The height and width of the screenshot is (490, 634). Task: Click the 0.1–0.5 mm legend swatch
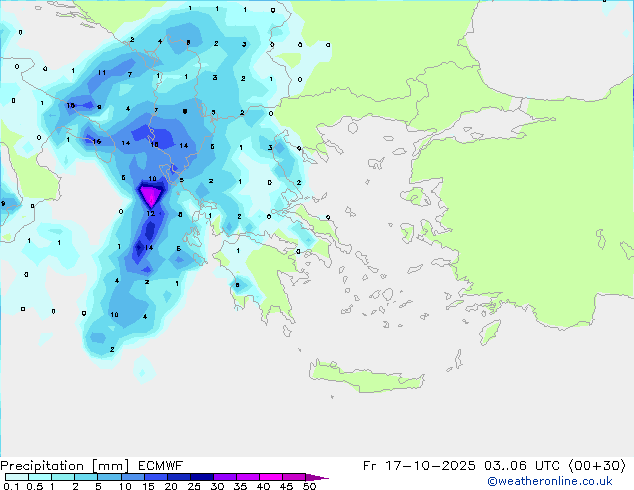tap(17, 477)
